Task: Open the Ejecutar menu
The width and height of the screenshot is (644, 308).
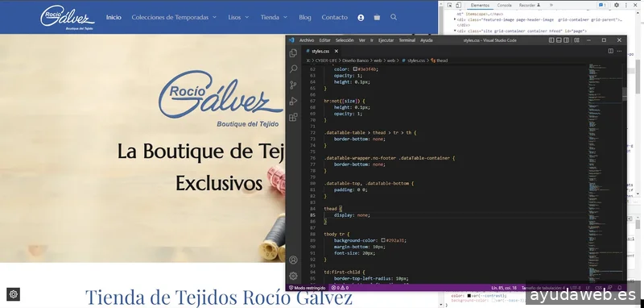Action: (386, 40)
